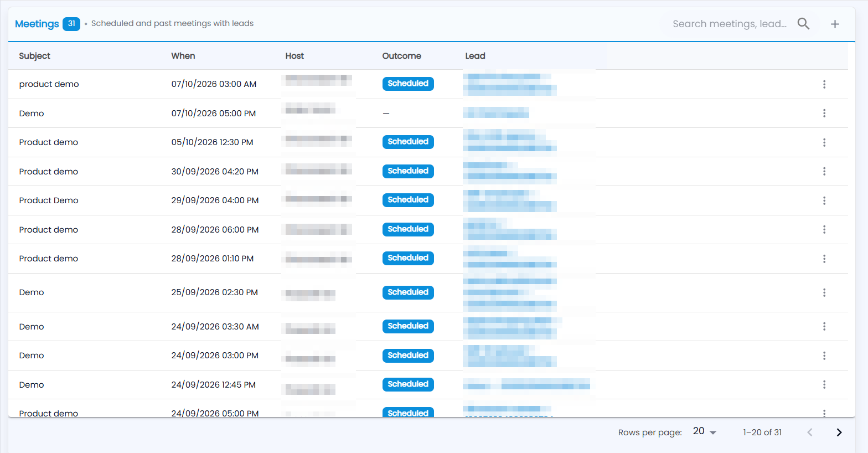Sort by the Subject column header

(34, 56)
